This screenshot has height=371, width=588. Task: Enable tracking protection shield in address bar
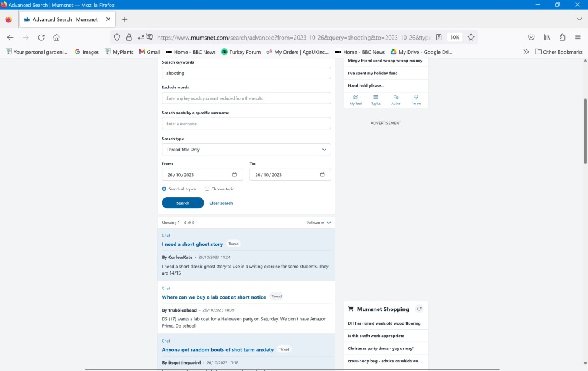click(117, 37)
